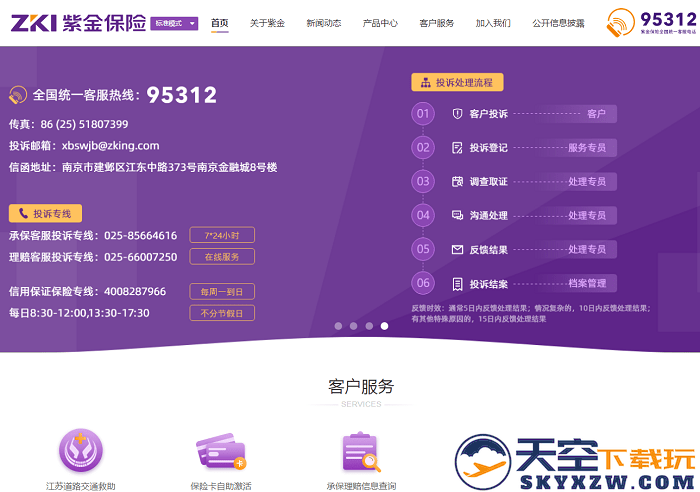This screenshot has width=700, height=492.
Task: Click the 投诉处理流程 button
Action: tap(457, 82)
